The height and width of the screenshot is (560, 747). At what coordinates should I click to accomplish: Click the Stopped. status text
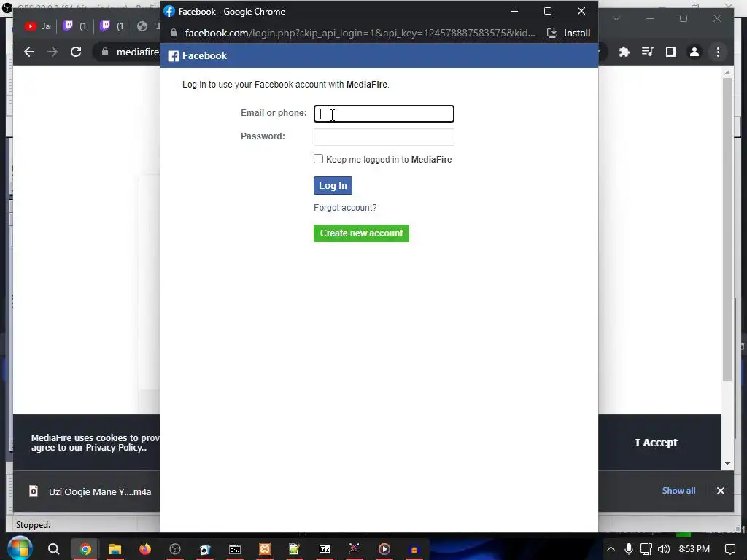pyautogui.click(x=33, y=525)
